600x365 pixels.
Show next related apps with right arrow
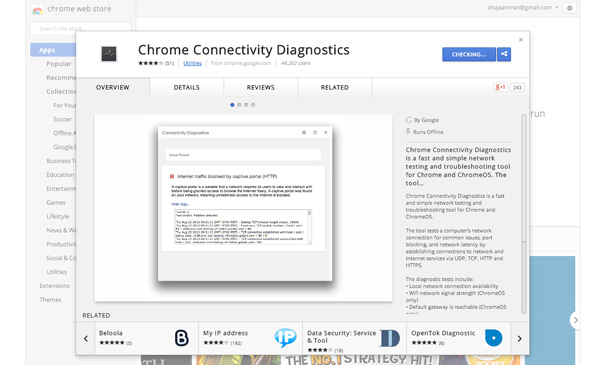pyautogui.click(x=520, y=339)
